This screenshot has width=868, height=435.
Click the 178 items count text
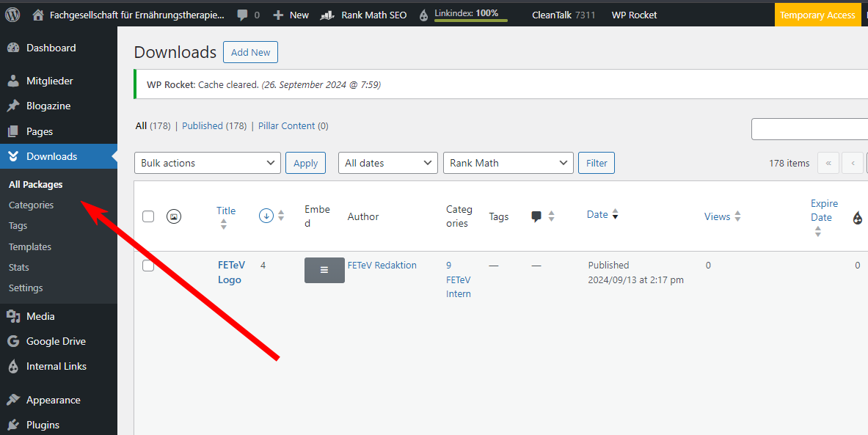[x=789, y=164]
